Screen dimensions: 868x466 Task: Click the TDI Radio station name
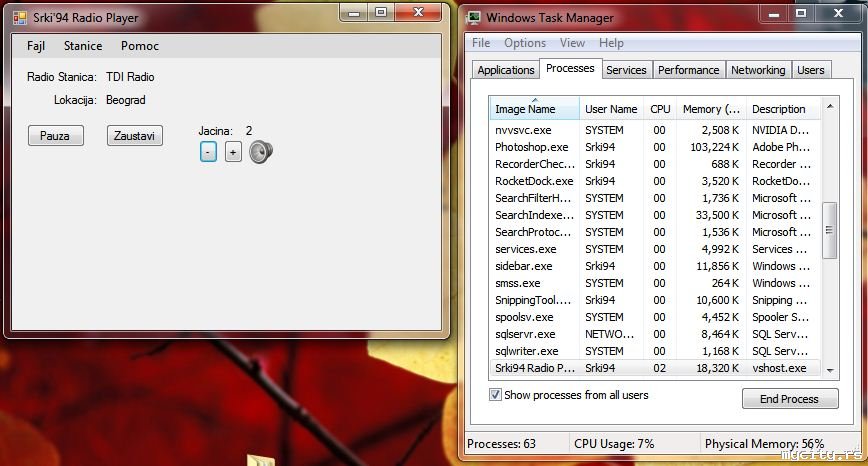coord(130,77)
